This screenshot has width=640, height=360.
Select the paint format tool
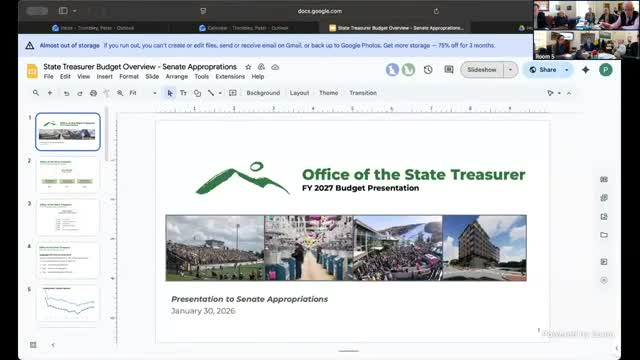point(107,93)
